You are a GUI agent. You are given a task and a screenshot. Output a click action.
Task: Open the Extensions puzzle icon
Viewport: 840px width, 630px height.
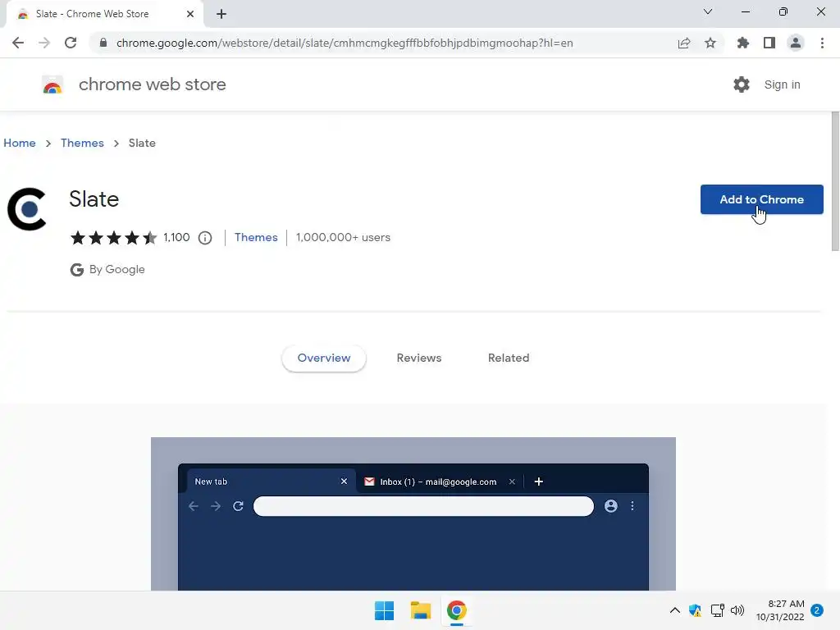point(743,43)
